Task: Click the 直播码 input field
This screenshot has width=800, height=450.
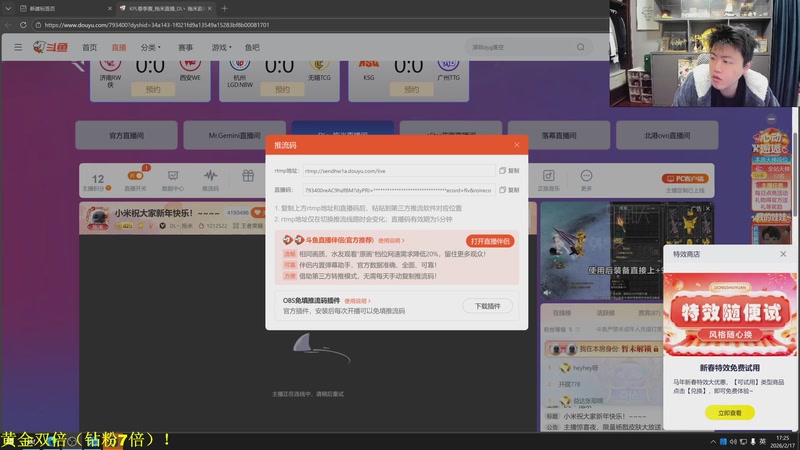Action: [x=398, y=190]
